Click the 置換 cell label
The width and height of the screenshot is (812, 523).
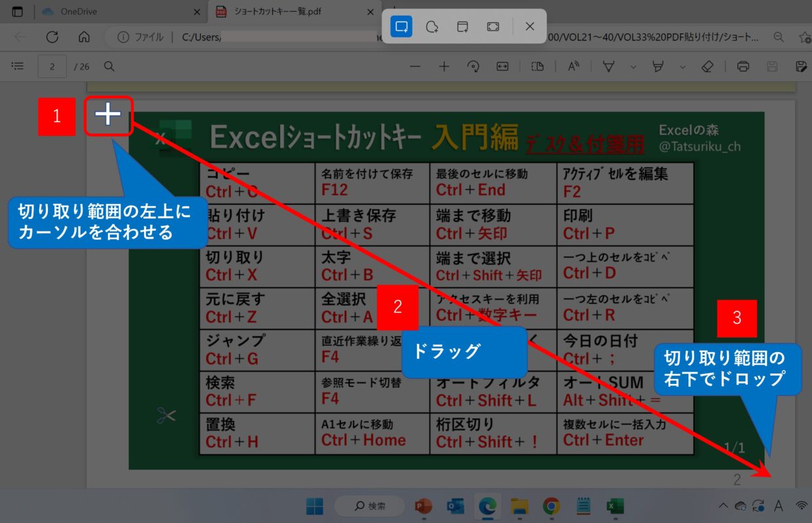(221, 425)
